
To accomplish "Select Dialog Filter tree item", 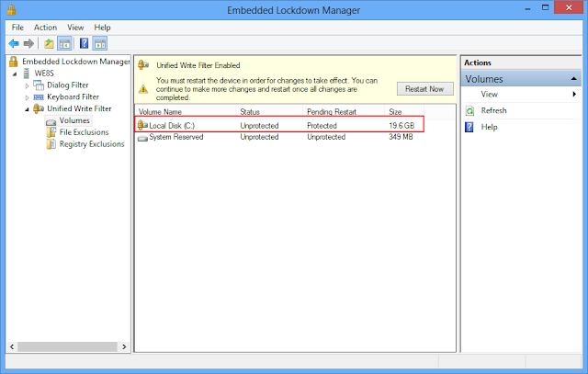I will point(68,85).
